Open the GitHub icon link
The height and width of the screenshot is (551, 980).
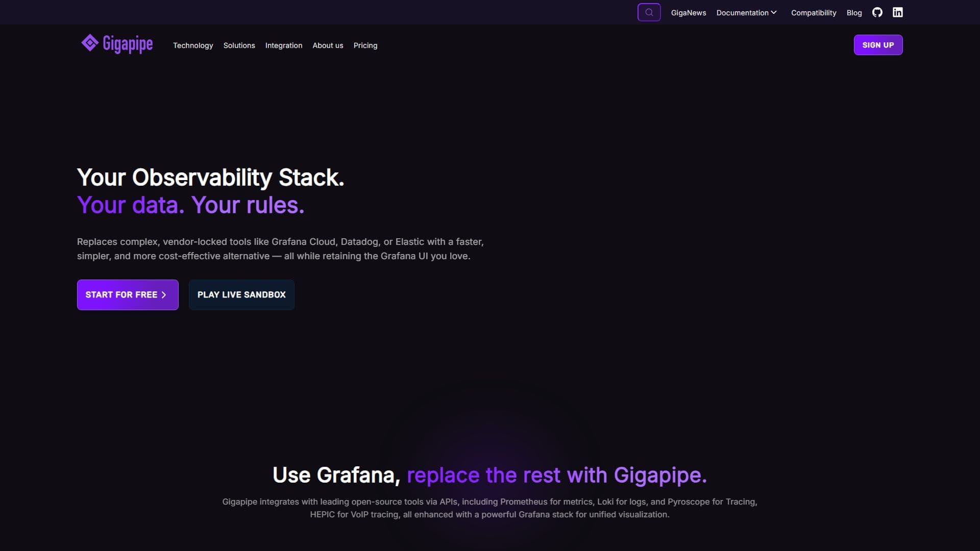pos(877,12)
